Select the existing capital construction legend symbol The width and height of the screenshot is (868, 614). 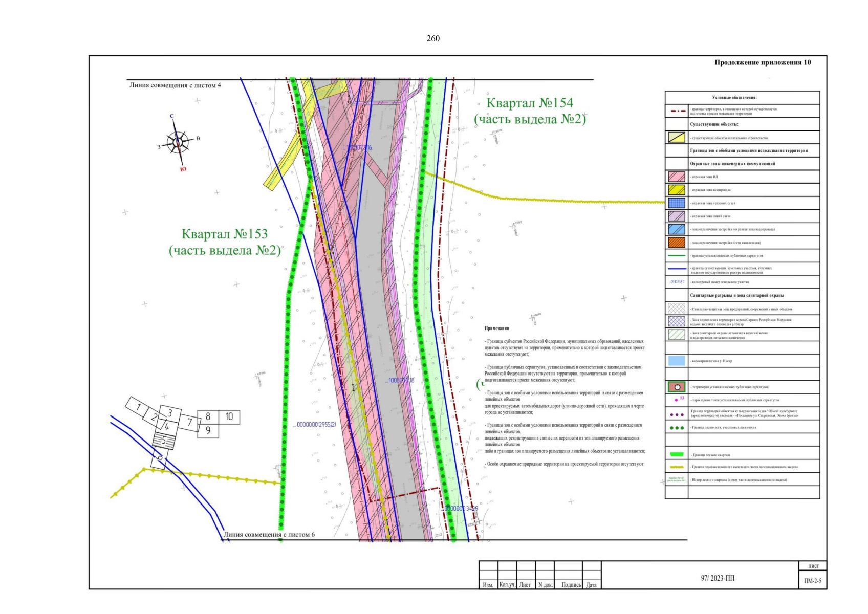(x=676, y=137)
